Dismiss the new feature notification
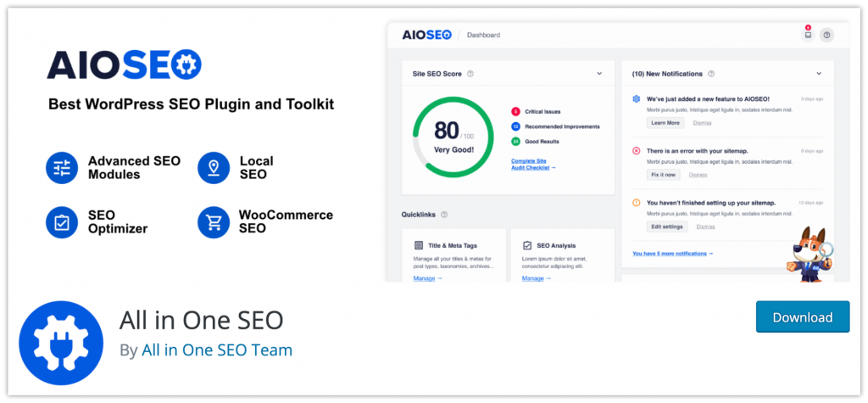The image size is (868, 403). (702, 123)
